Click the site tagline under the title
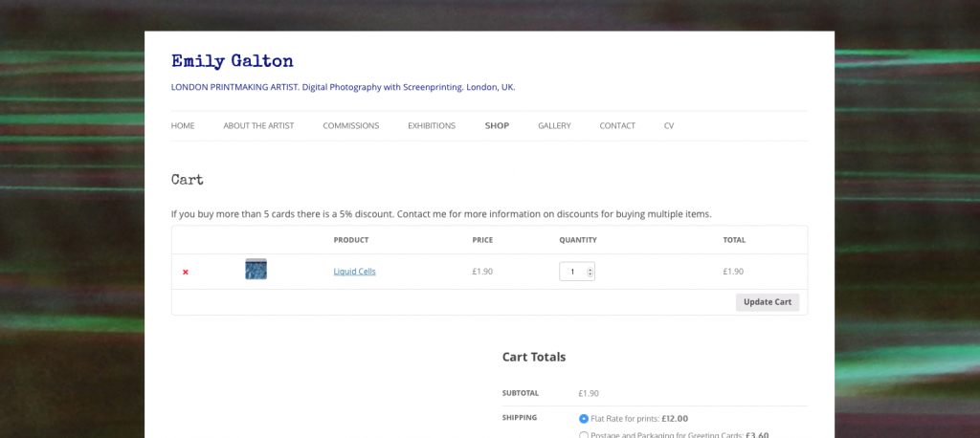 [344, 87]
